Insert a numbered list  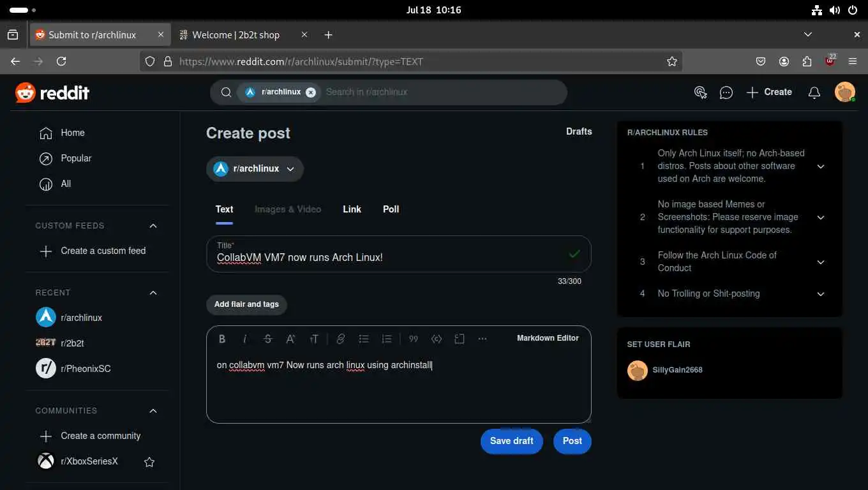click(x=386, y=339)
